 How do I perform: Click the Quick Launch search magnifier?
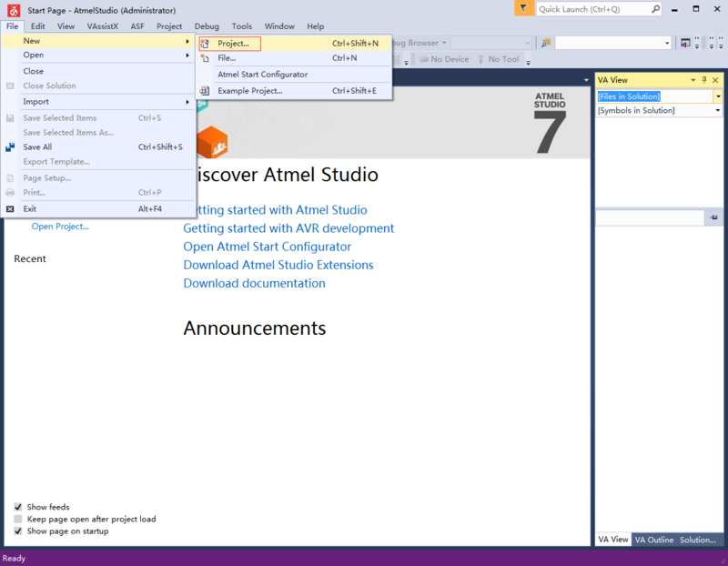tap(655, 9)
